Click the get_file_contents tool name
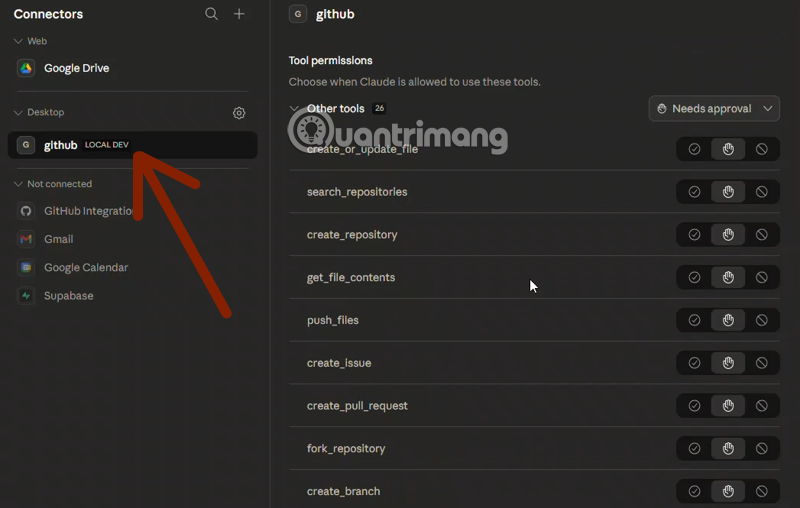This screenshot has width=800, height=508. pos(351,277)
